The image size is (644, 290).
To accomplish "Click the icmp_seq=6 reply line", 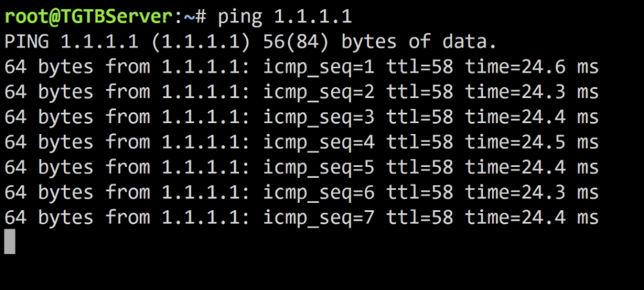I will pos(301,193).
